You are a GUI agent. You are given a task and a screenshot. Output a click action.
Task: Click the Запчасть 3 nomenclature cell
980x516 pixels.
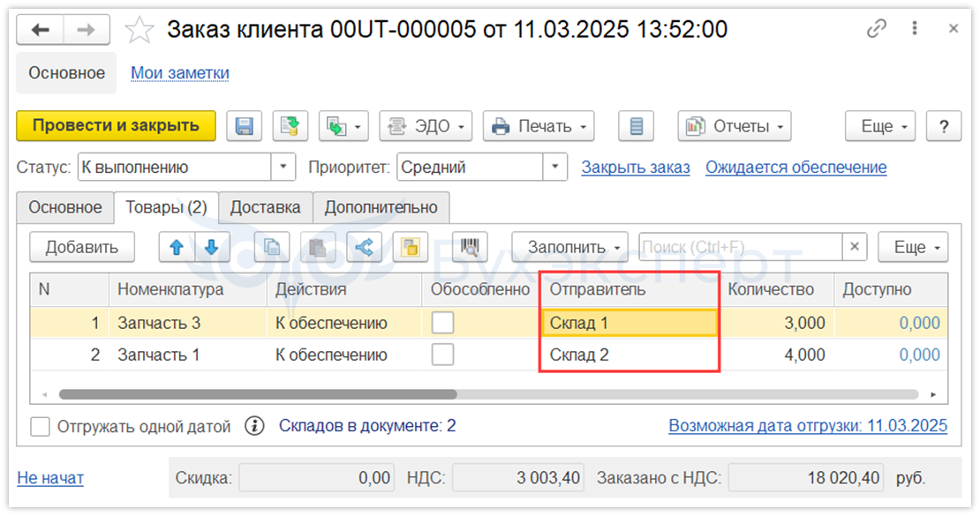[187, 323]
